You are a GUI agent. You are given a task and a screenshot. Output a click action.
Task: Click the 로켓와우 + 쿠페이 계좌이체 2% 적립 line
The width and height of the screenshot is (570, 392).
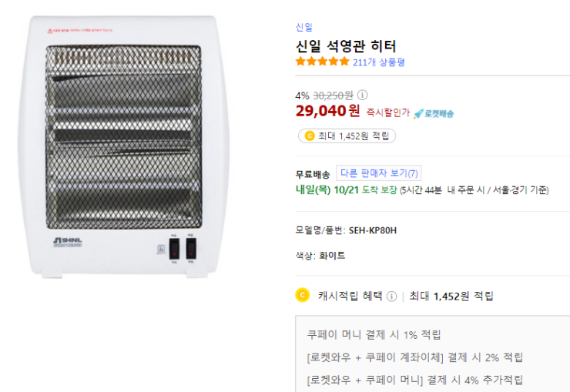414,357
